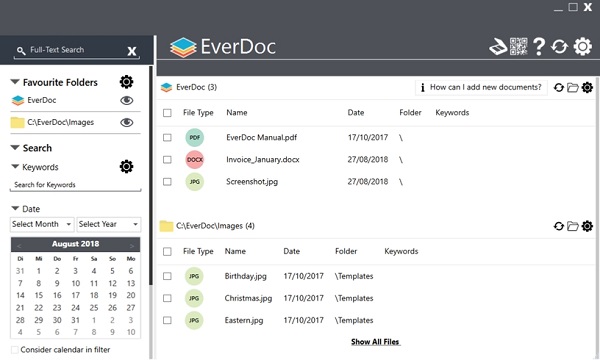Click Show All Files link
This screenshot has width=600, height=360.
click(x=375, y=342)
